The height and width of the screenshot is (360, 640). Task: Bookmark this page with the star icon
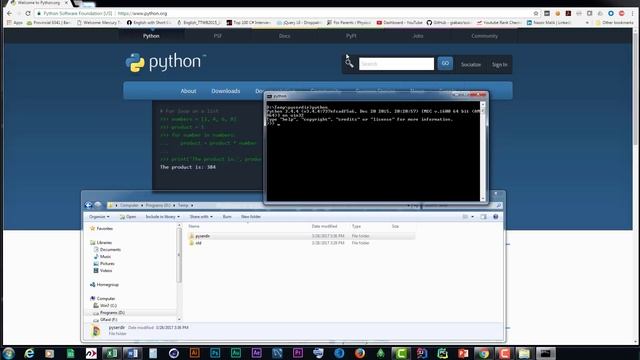536,13
